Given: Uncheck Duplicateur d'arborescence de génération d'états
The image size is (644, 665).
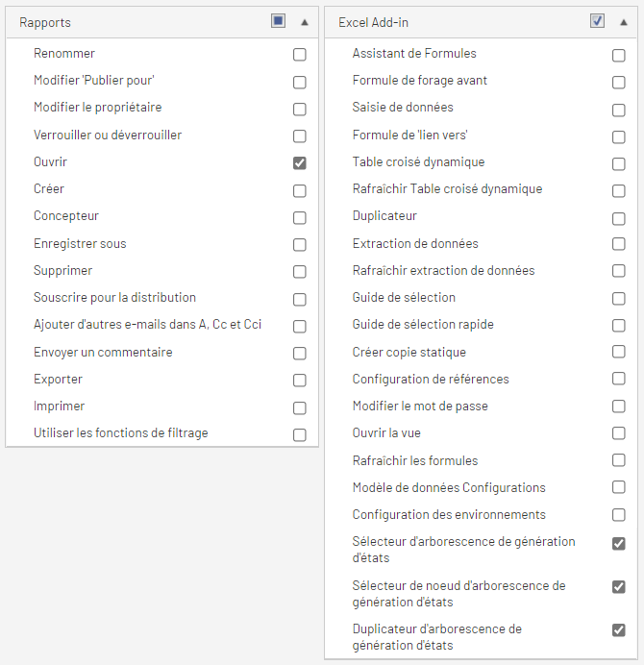Looking at the screenshot, I should 619,630.
